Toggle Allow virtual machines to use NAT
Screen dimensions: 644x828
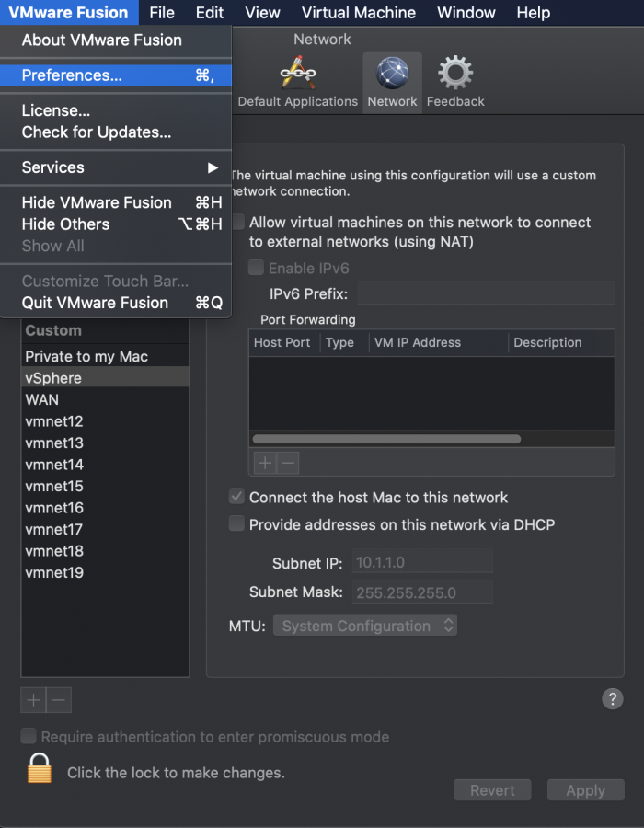(x=238, y=222)
